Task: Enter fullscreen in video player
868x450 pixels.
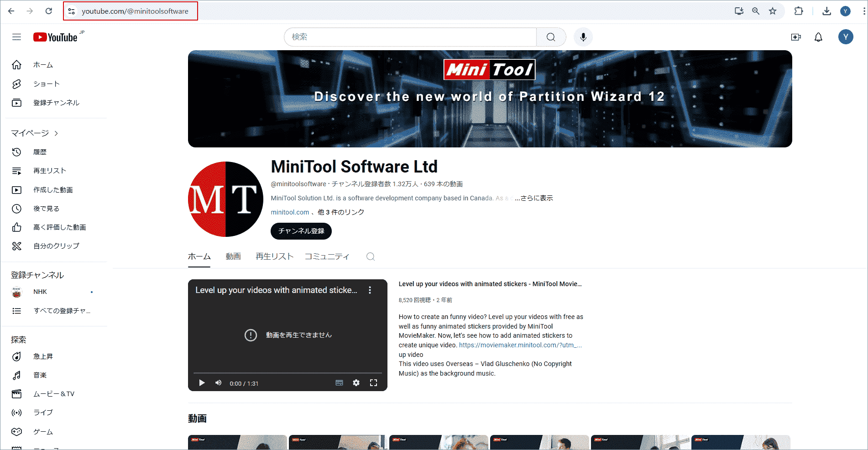Action: pyautogui.click(x=373, y=383)
